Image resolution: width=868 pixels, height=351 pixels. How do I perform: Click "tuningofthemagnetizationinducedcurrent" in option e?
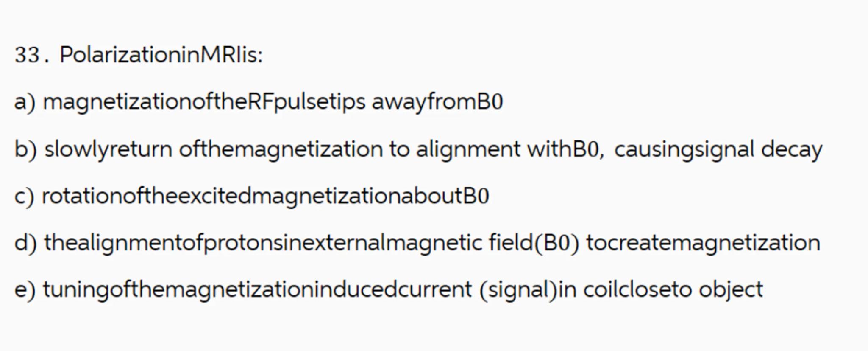(x=257, y=290)
